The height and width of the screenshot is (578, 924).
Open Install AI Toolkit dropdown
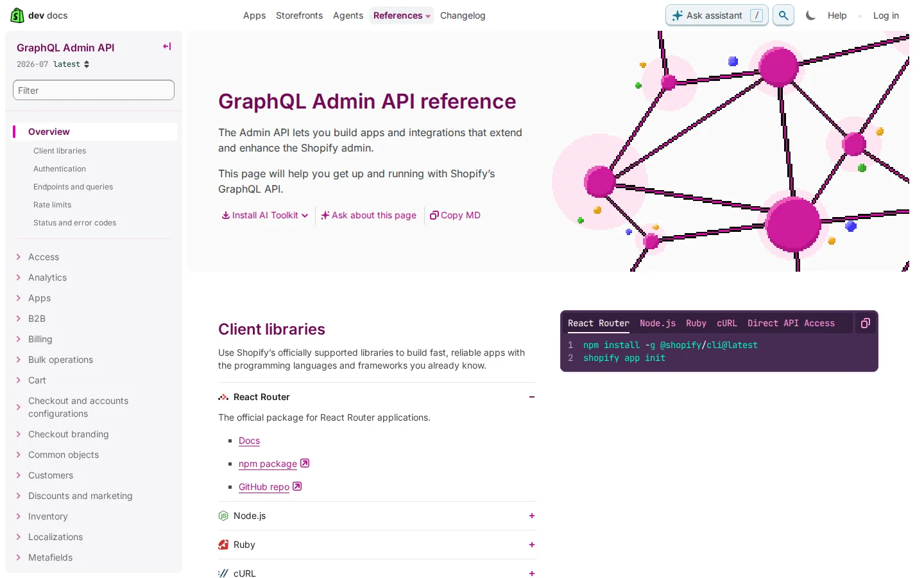[265, 215]
